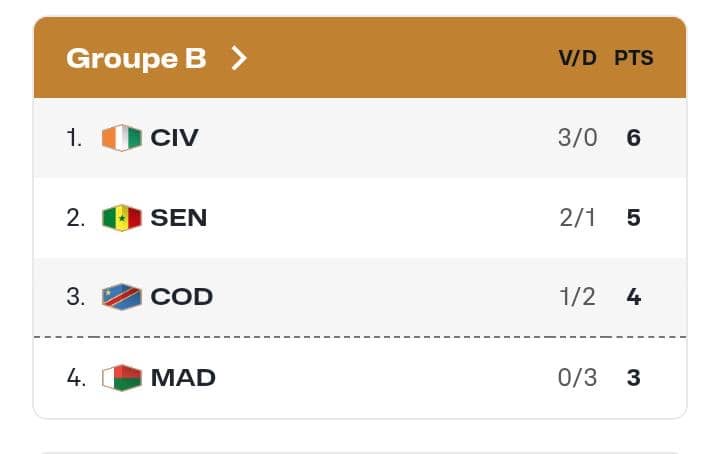
Task: Click the Senegal flag icon
Action: click(x=122, y=218)
